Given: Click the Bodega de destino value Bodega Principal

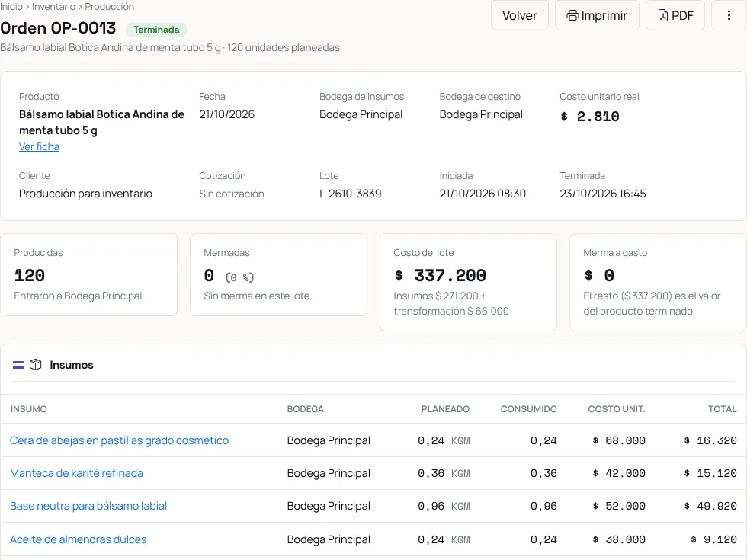Looking at the screenshot, I should coord(481,115).
